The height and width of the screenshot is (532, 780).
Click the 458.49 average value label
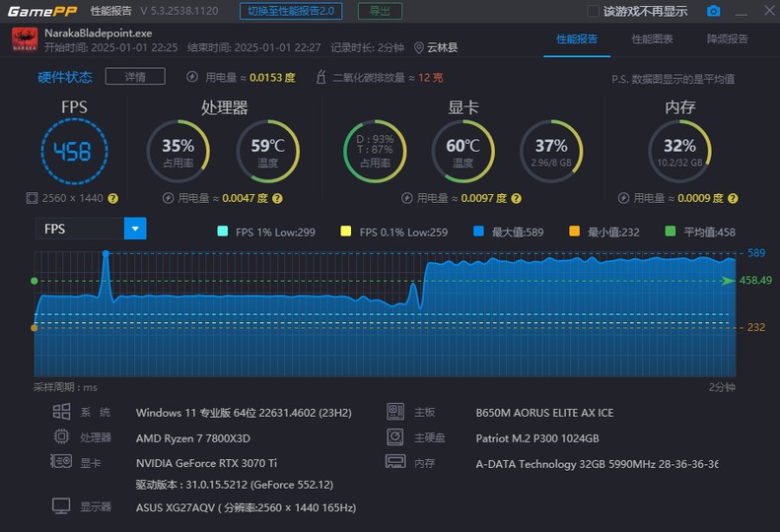click(755, 281)
